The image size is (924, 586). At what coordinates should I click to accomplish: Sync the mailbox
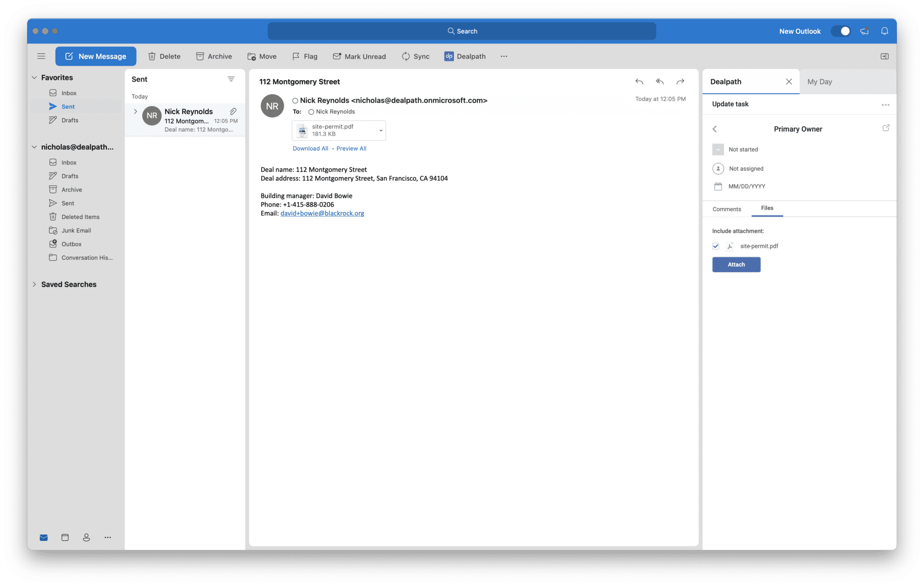(415, 56)
